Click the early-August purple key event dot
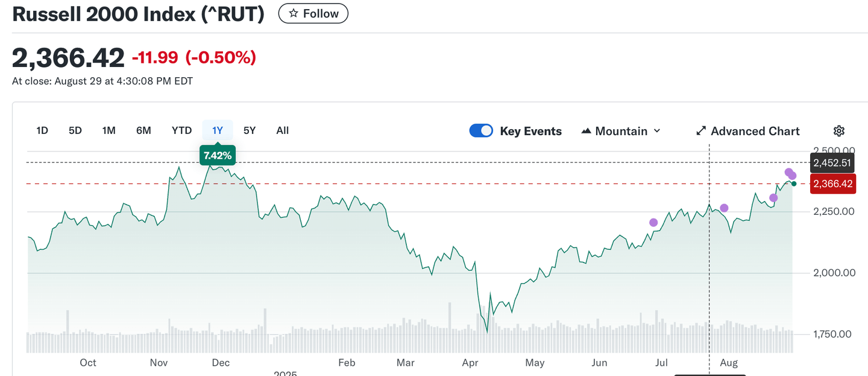The height and width of the screenshot is (376, 868). click(x=725, y=208)
